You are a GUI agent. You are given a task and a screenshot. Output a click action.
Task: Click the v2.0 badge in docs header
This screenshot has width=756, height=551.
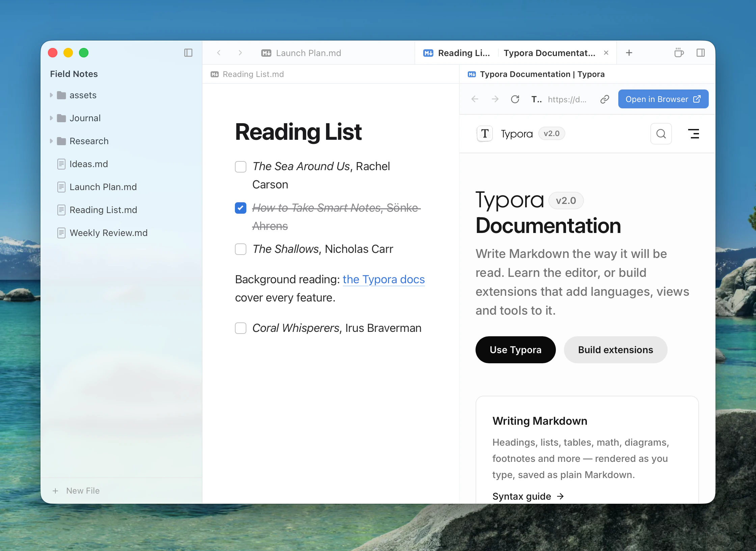(551, 134)
